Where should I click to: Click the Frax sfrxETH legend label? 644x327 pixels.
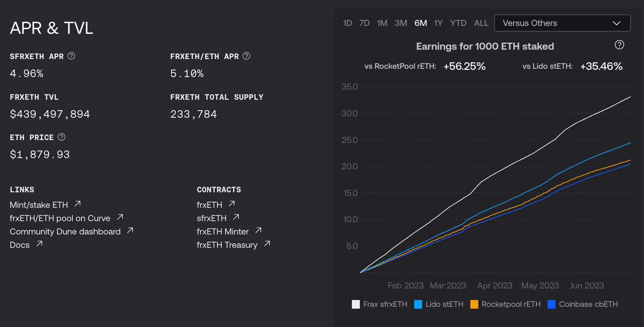[385, 304]
